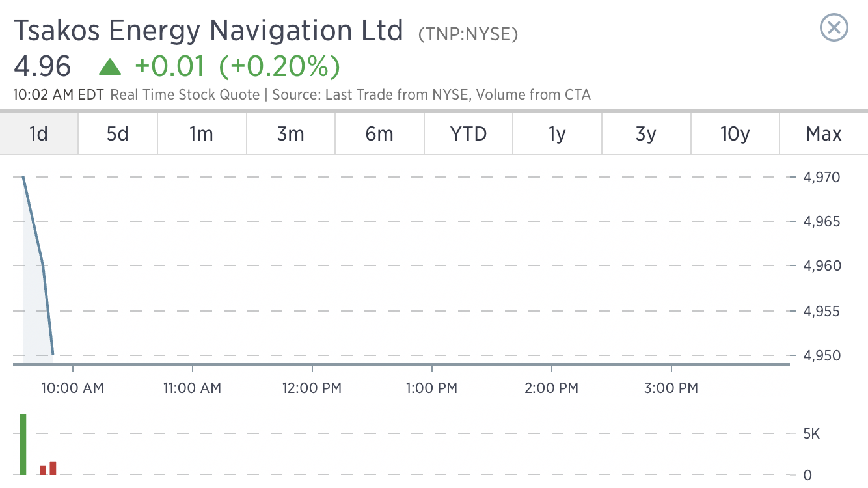
Task: Show the 1m price history
Action: 201,134
